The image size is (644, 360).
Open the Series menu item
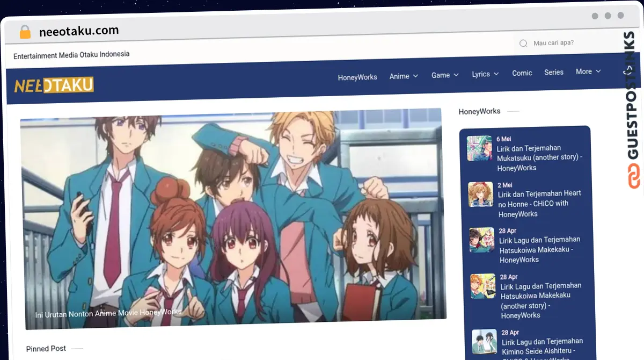point(554,72)
